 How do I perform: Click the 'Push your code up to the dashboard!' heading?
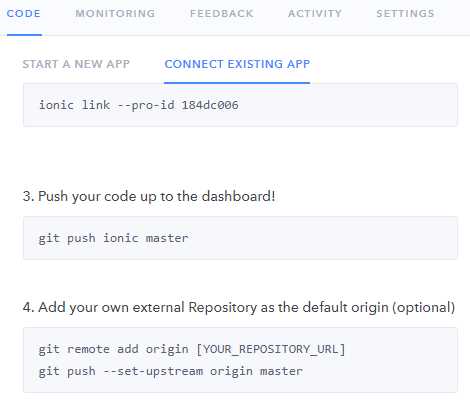(x=149, y=196)
